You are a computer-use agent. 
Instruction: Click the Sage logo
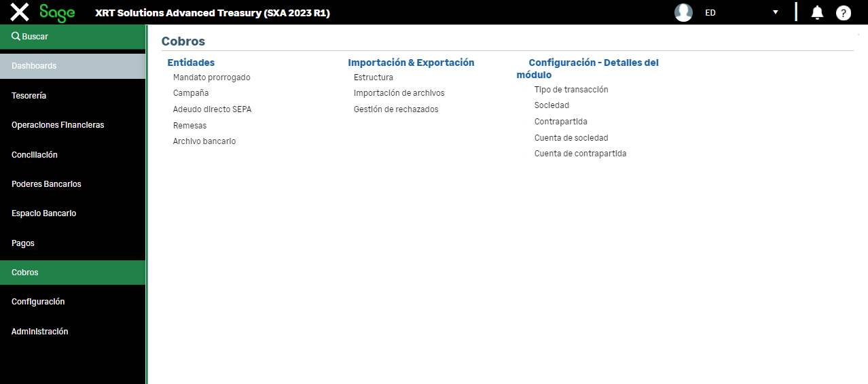tap(57, 12)
